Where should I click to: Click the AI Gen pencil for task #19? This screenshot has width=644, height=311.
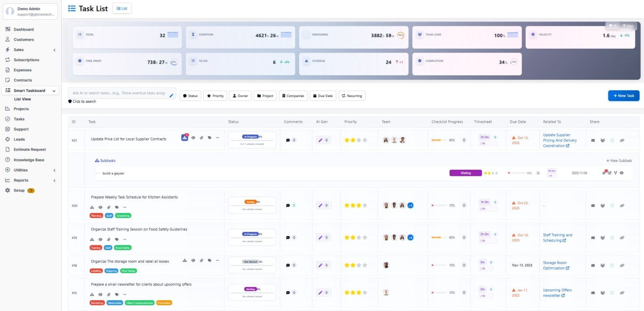[320, 237]
